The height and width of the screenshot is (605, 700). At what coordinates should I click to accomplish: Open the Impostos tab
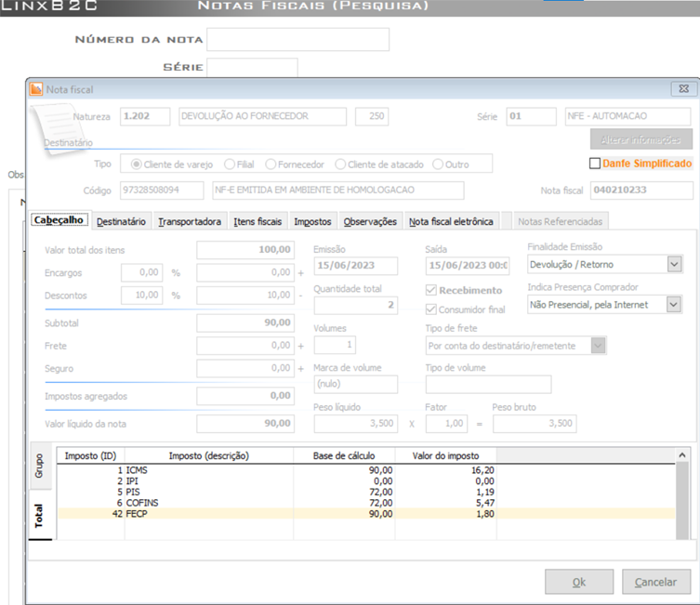tap(312, 221)
